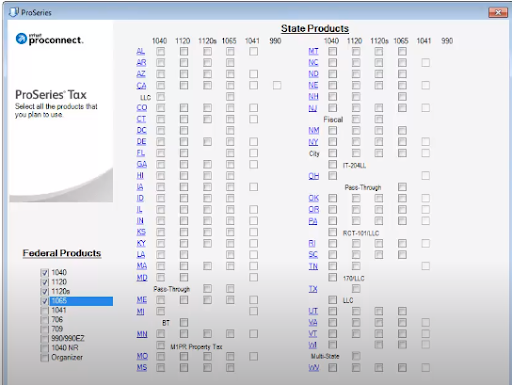Open the NY state link
Screen dimensions: 512x385
(x=313, y=142)
